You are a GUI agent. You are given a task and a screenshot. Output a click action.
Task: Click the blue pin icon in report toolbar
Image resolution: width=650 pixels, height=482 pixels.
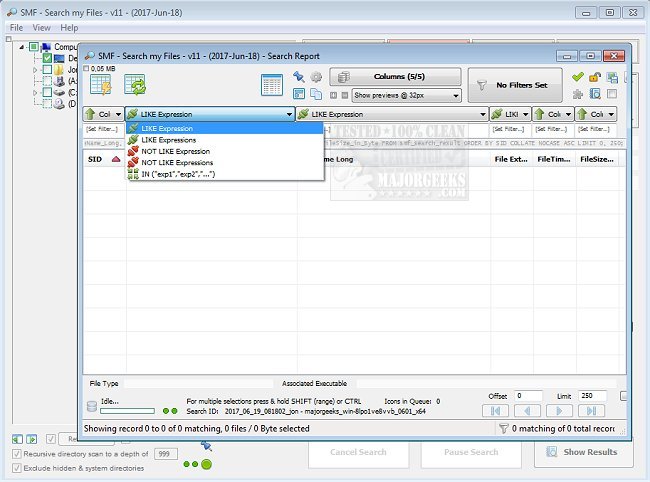[298, 77]
